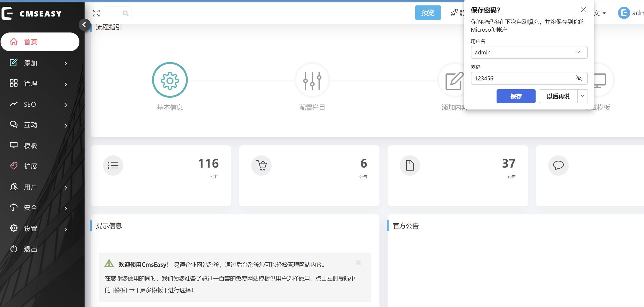Click the 预览 preview button
Screen dimensions: 644x307
click(x=428, y=13)
